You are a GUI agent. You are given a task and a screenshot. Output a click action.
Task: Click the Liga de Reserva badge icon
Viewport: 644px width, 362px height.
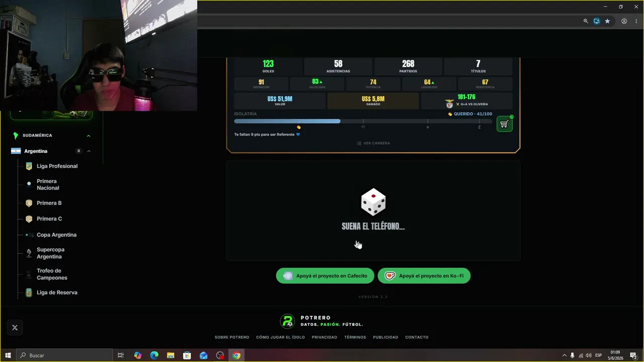(x=29, y=293)
